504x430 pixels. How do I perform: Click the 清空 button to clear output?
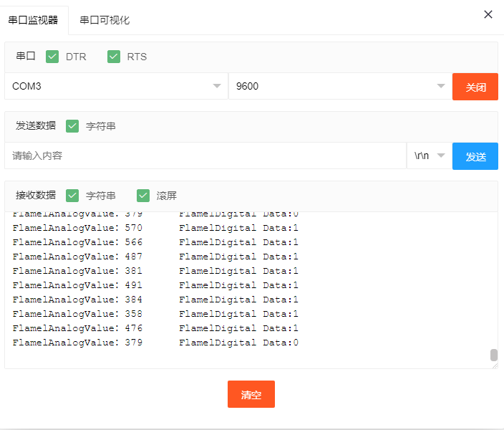(251, 394)
